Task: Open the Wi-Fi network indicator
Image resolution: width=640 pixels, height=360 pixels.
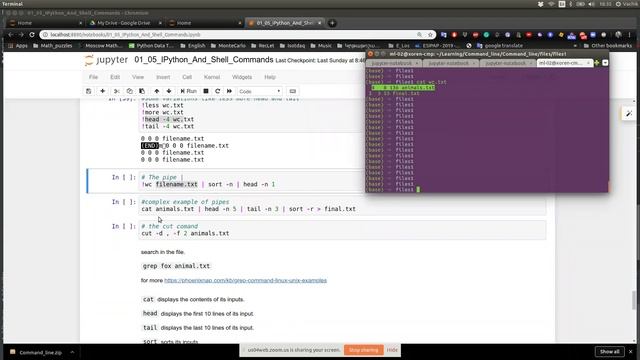Action: pyautogui.click(x=551, y=4)
